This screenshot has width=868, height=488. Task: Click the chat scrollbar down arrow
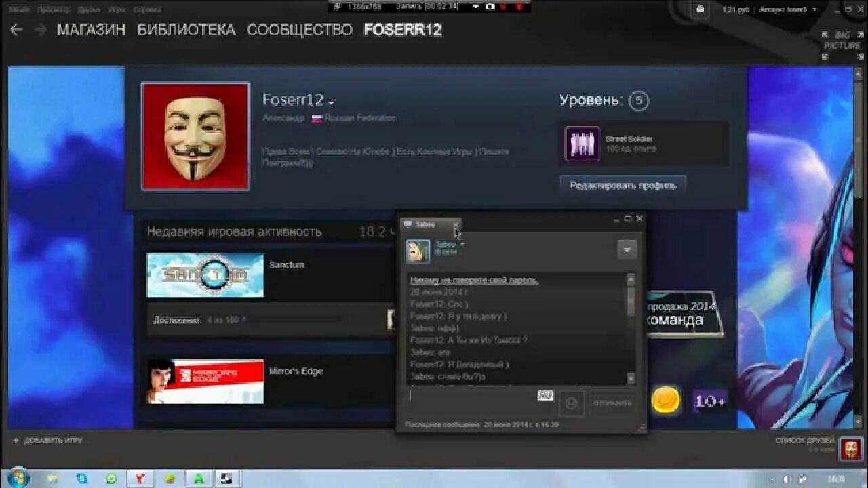(631, 378)
